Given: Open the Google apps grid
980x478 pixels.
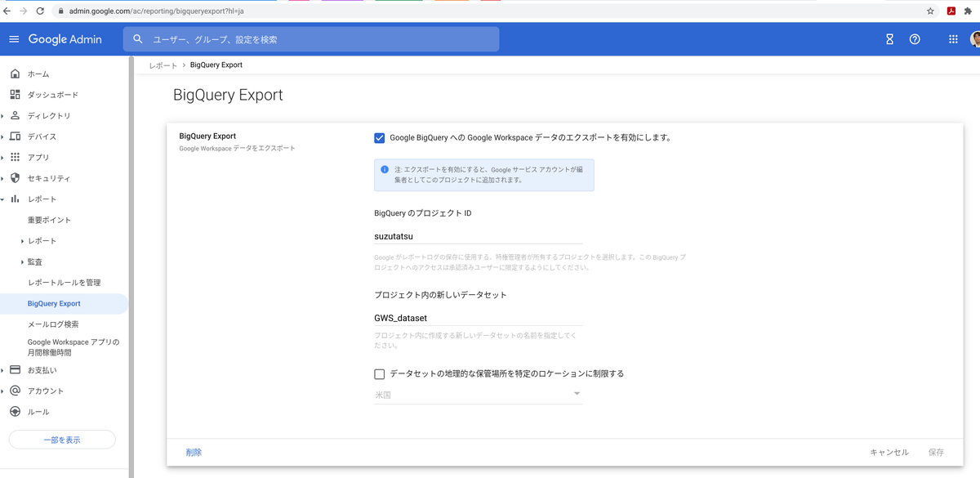Looking at the screenshot, I should click(x=953, y=39).
